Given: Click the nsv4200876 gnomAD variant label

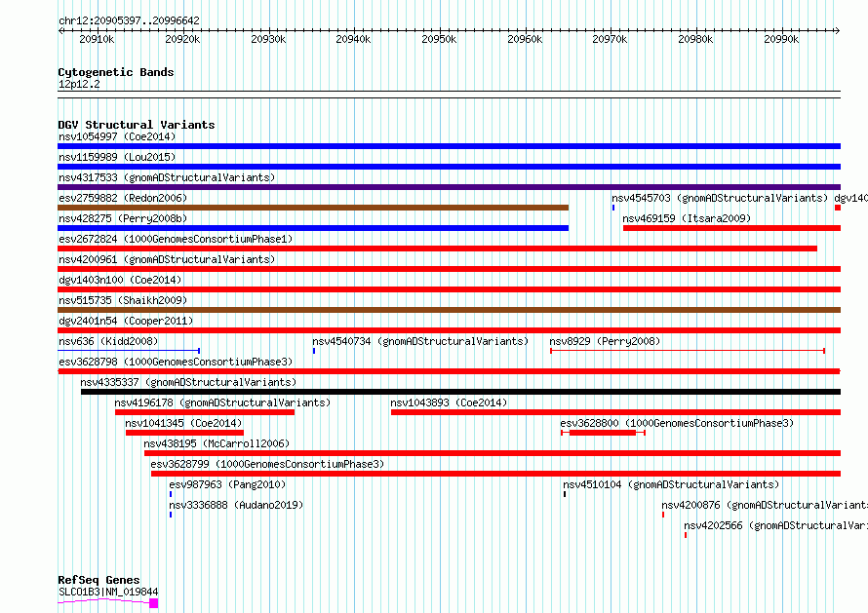Looking at the screenshot, I should click(x=765, y=505).
